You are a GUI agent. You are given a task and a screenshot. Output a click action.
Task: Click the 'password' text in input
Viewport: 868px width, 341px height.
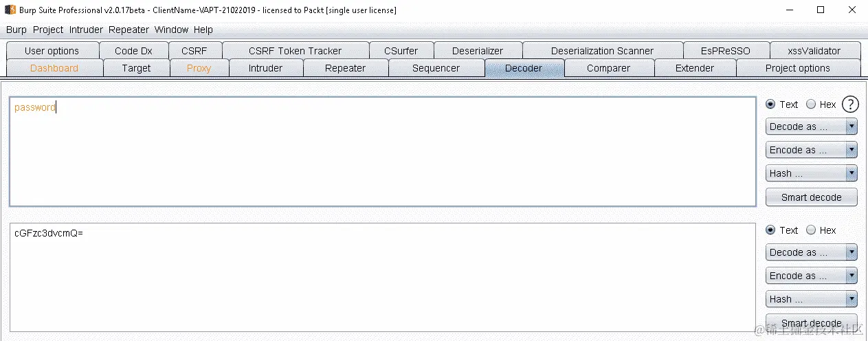click(34, 107)
